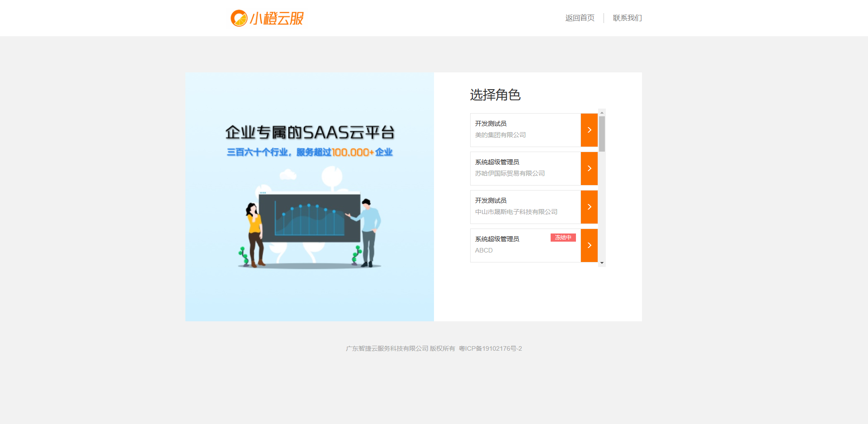Screen dimensions: 868x424
Task: Click the role list scroll-down arrow
Action: [602, 263]
